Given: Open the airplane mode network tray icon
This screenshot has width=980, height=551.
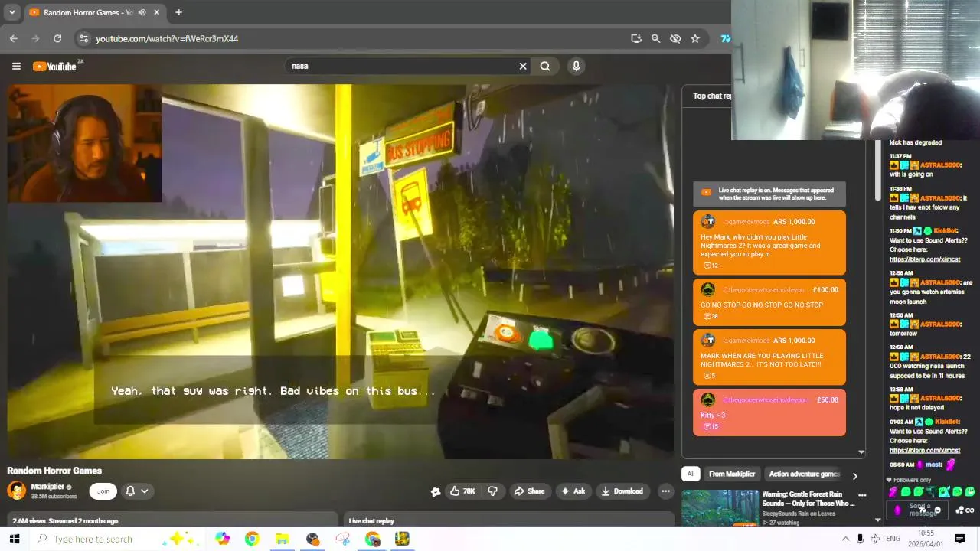Looking at the screenshot, I should (875, 539).
